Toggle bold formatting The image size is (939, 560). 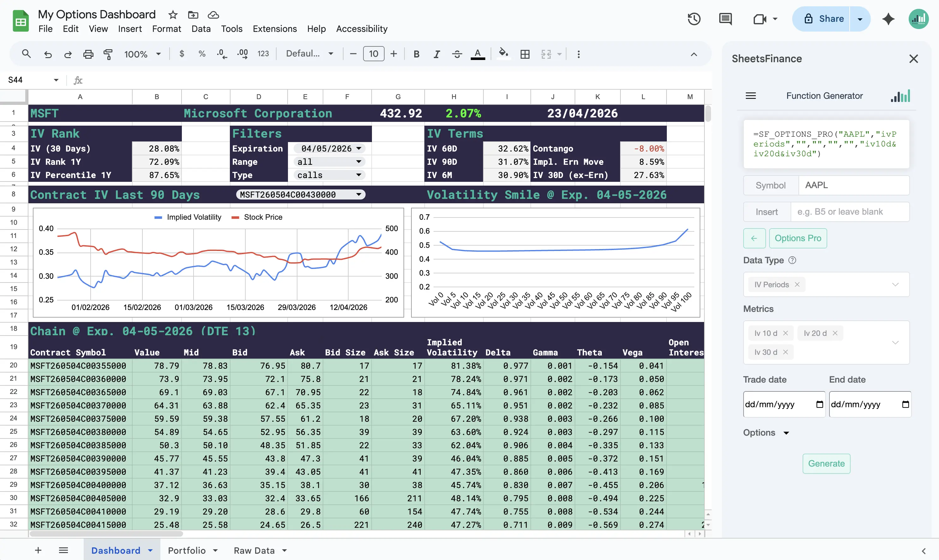point(416,54)
